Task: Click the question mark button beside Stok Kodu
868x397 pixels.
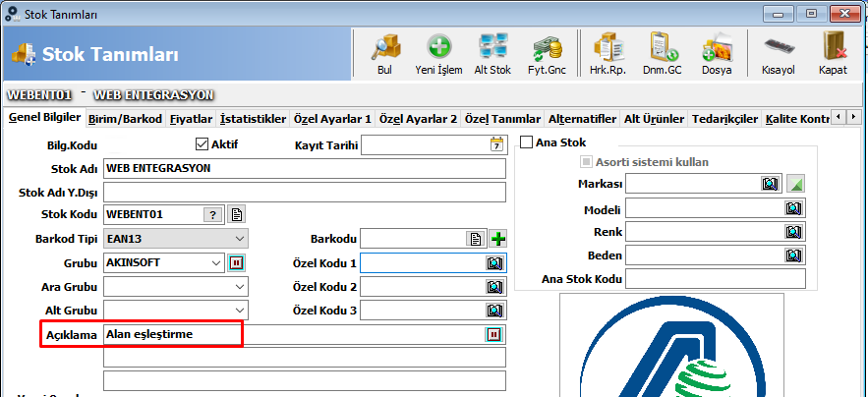Action: tap(212, 215)
